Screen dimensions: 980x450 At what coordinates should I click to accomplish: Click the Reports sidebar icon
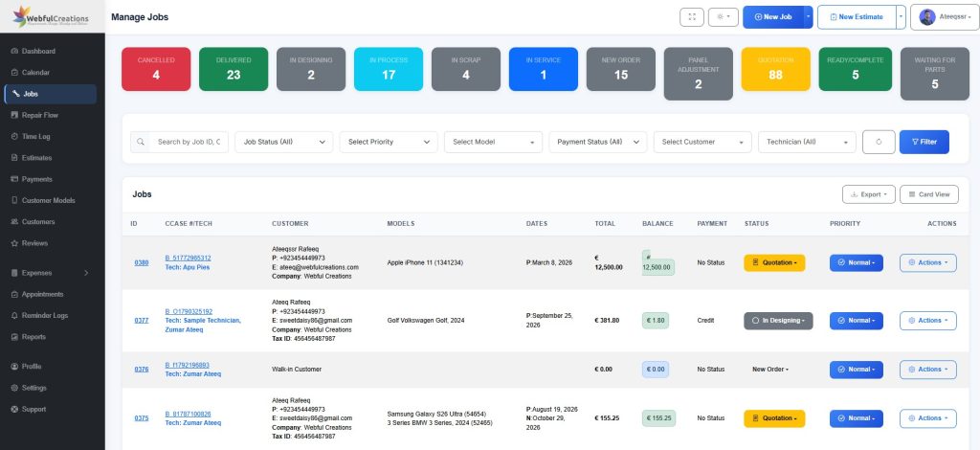[15, 337]
